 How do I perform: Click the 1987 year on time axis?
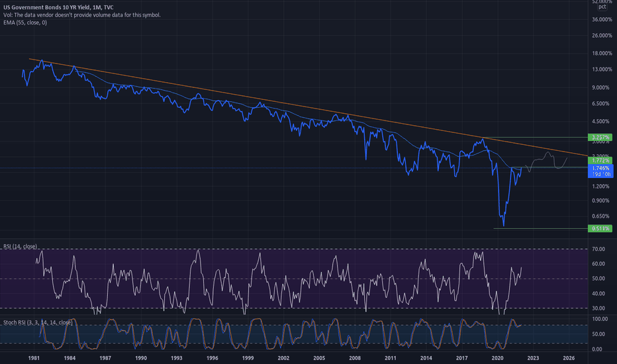pos(105,358)
